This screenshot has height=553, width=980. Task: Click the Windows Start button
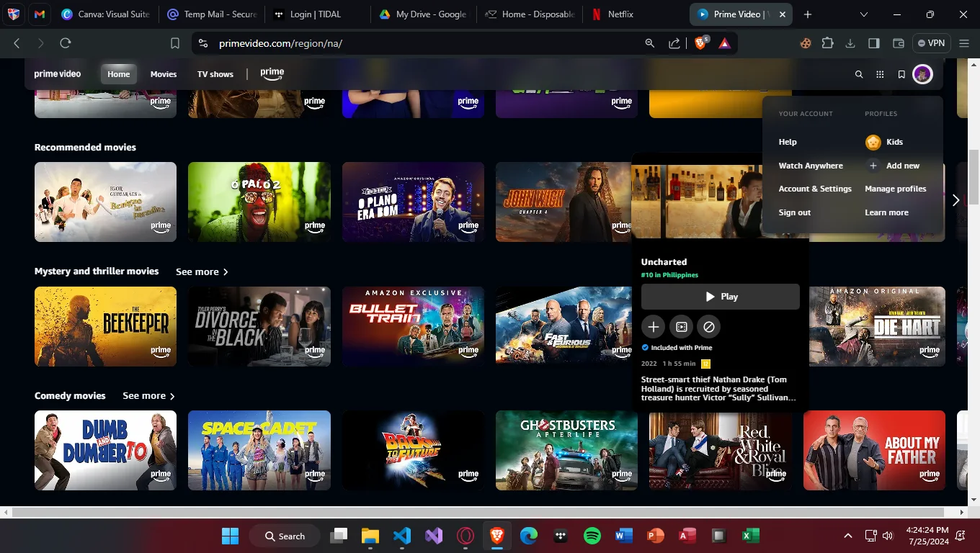(230, 536)
